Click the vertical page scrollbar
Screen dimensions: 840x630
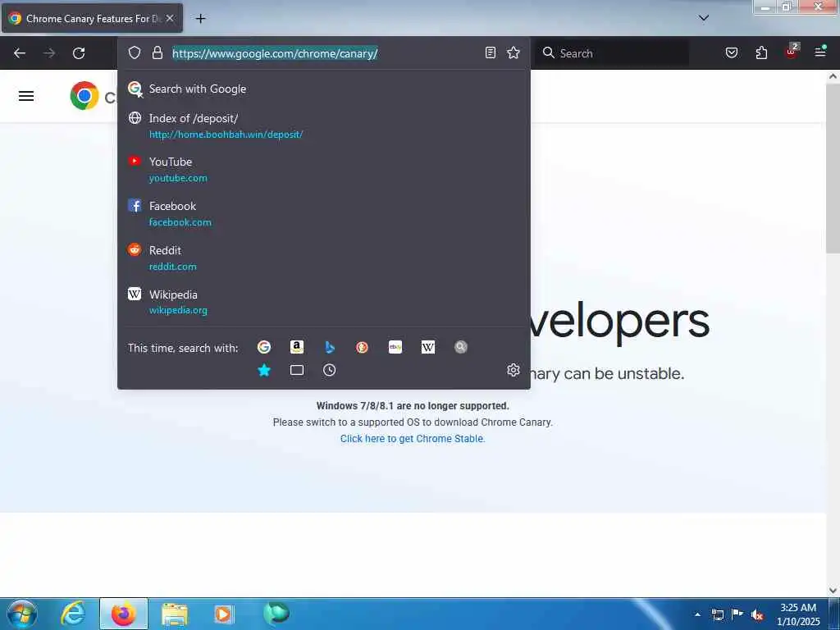pos(833,169)
